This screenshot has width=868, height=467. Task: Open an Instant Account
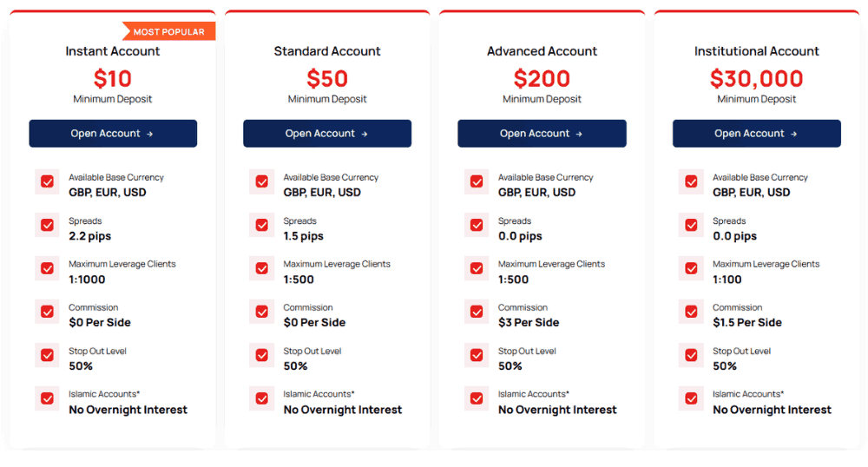[x=113, y=134]
